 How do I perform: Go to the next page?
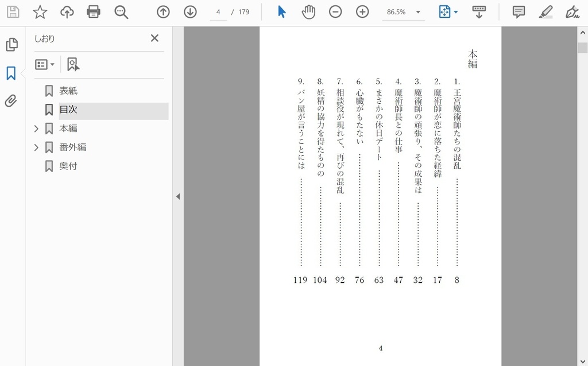click(x=189, y=11)
